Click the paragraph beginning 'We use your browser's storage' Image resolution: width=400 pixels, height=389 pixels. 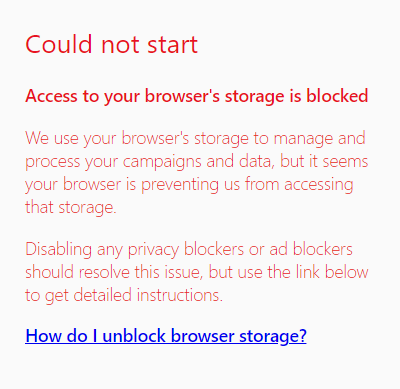tap(197, 173)
